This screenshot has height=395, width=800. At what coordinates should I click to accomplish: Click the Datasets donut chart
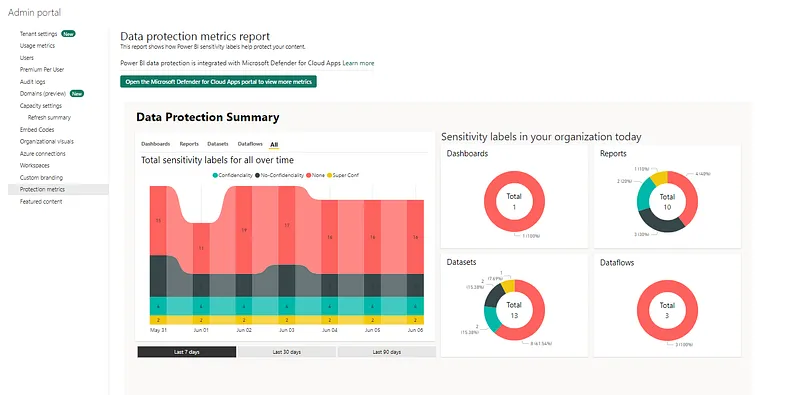pyautogui.click(x=514, y=310)
